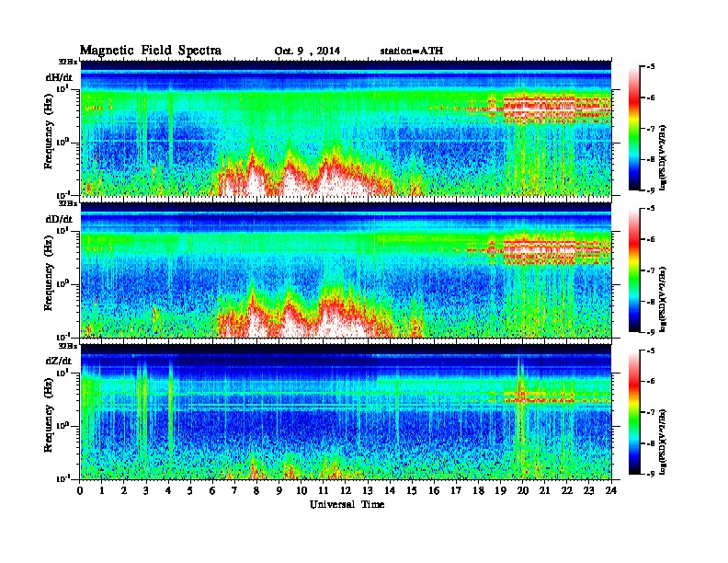
Task: Click hour tick label "24" on time axis
Action: point(611,491)
